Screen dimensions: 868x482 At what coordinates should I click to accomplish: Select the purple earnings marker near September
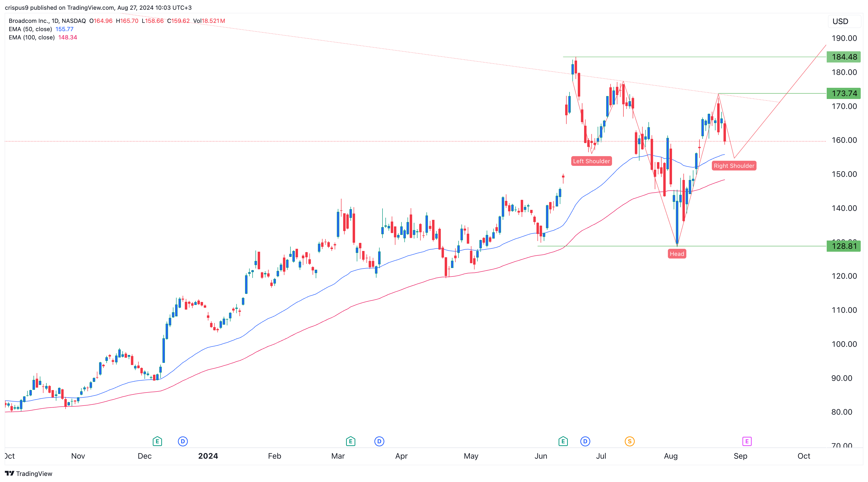pyautogui.click(x=747, y=441)
